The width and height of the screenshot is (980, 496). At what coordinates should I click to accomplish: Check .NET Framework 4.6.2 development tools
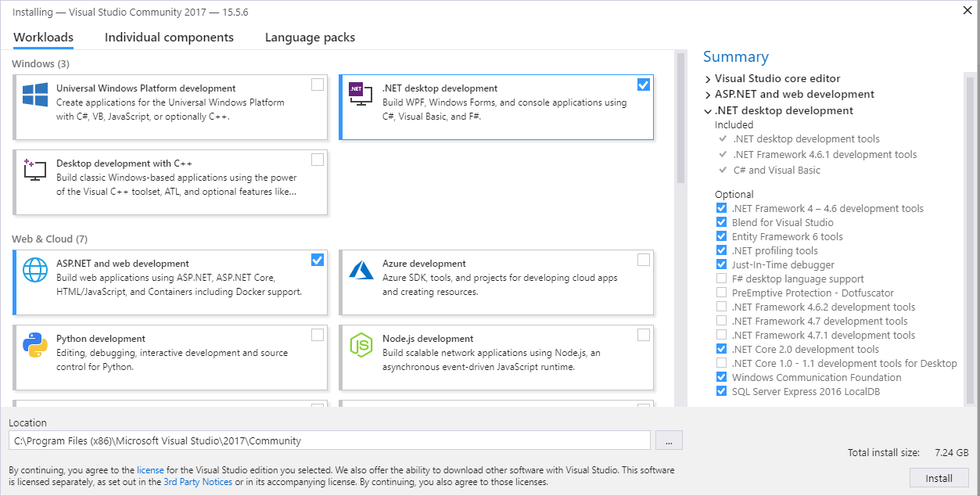coord(721,307)
